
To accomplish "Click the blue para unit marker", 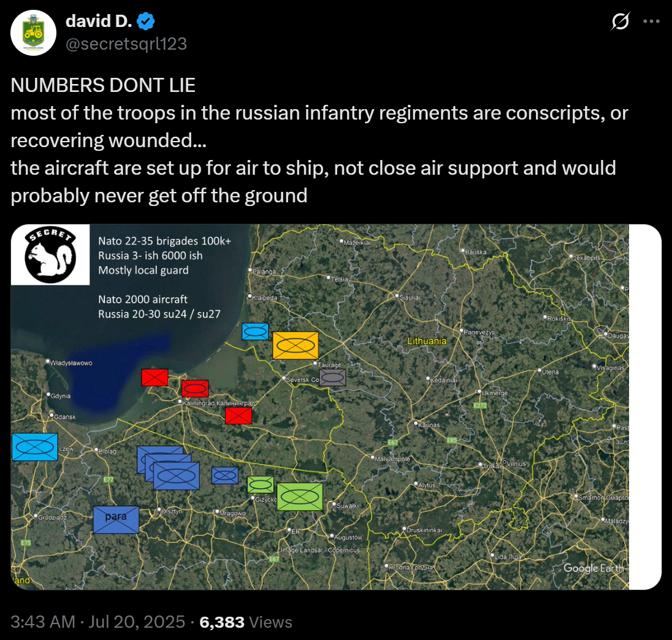I will pyautogui.click(x=116, y=520).
